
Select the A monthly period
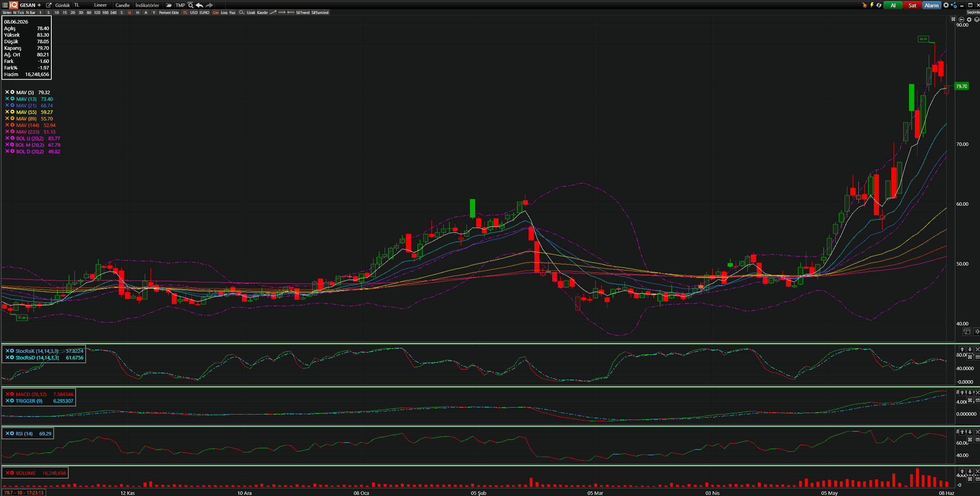[x=145, y=12]
